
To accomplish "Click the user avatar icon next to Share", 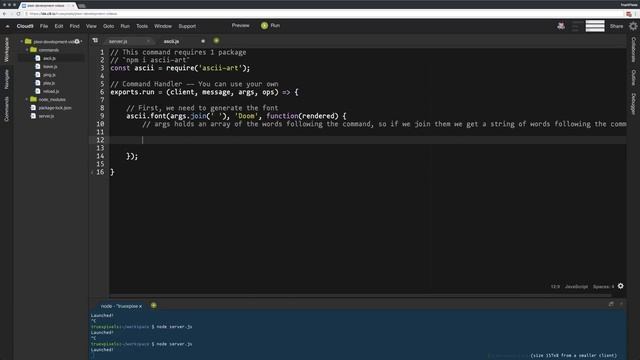I will (x=561, y=26).
